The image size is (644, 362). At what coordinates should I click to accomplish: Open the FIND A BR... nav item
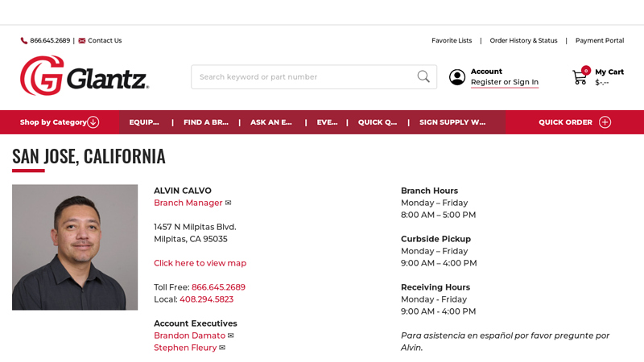(206, 122)
